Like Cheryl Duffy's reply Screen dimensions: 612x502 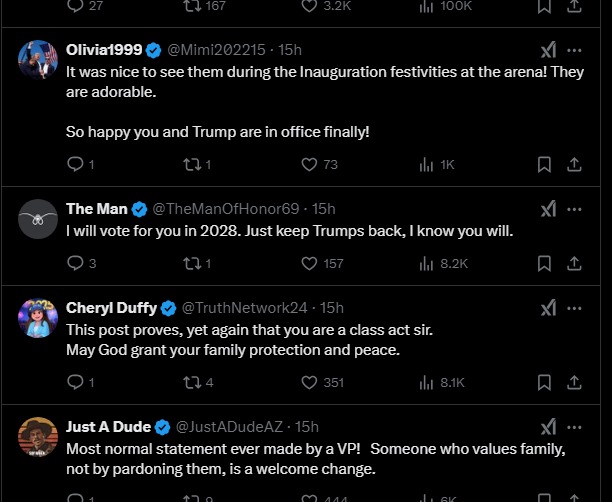[309, 382]
